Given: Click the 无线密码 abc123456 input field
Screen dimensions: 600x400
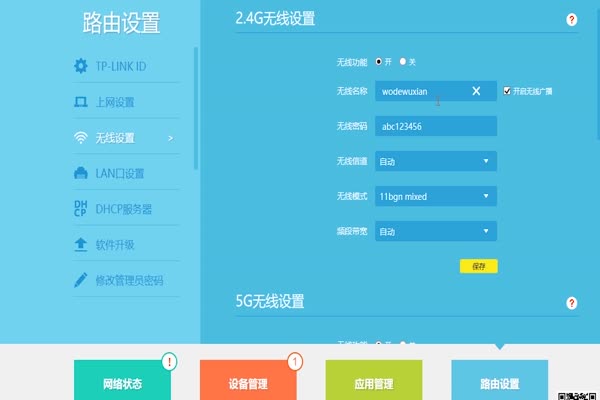Looking at the screenshot, I should pyautogui.click(x=436, y=126).
